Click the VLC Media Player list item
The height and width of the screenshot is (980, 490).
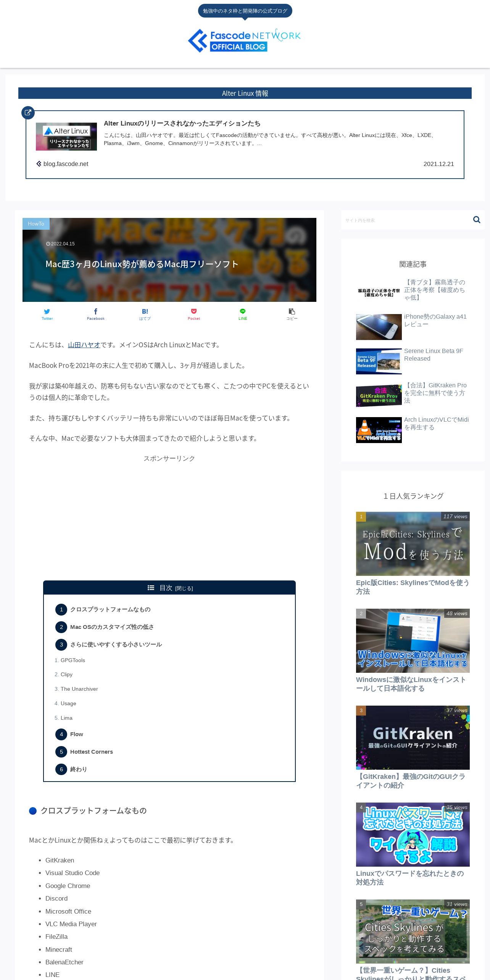click(71, 924)
